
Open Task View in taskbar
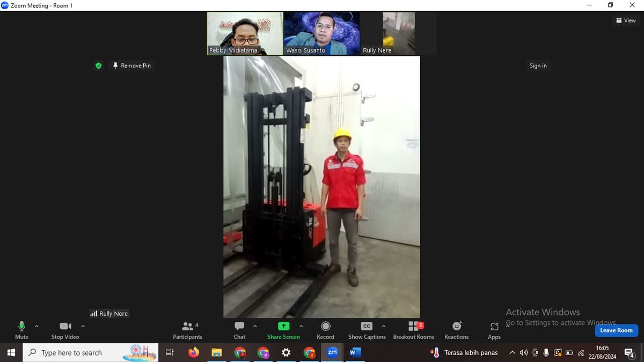pos(170,352)
